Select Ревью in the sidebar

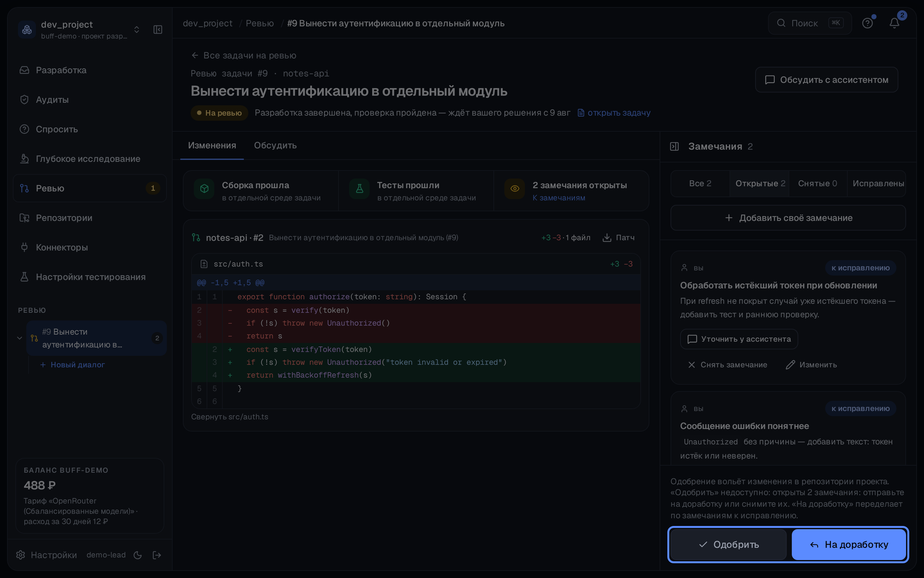(x=90, y=188)
